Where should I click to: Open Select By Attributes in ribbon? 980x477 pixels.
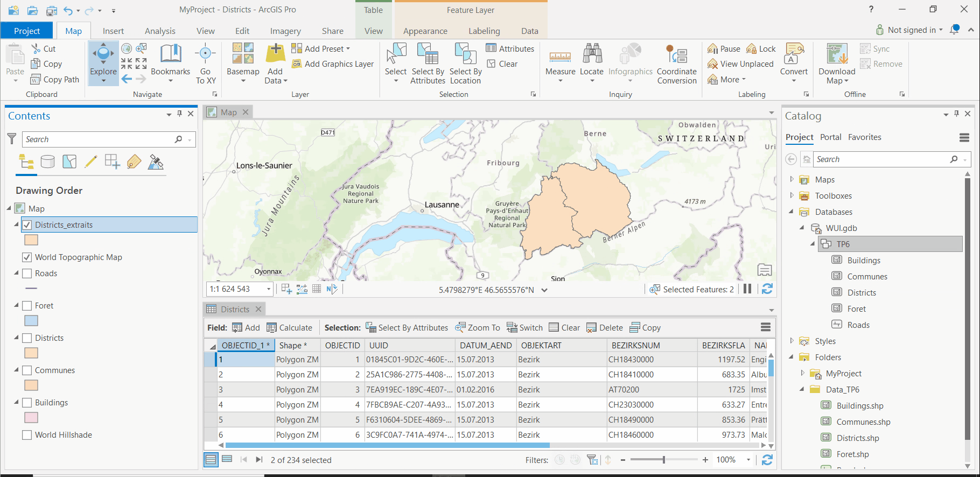coord(428,64)
